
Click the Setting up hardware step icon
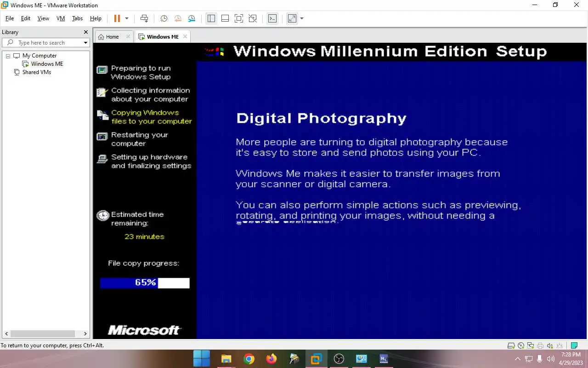[102, 159]
